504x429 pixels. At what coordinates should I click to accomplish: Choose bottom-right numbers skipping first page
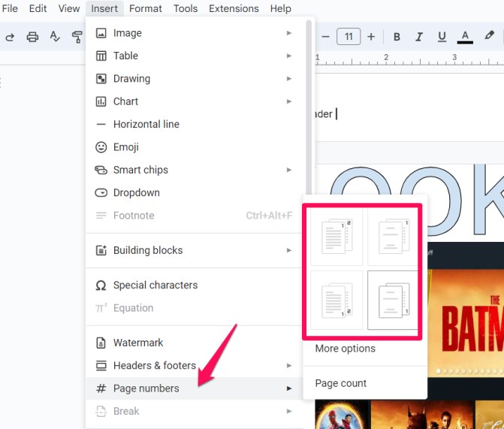394,300
